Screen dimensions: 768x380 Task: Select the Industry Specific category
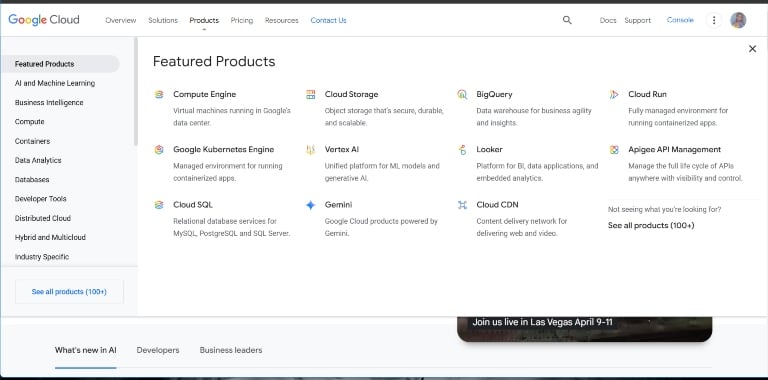click(42, 257)
